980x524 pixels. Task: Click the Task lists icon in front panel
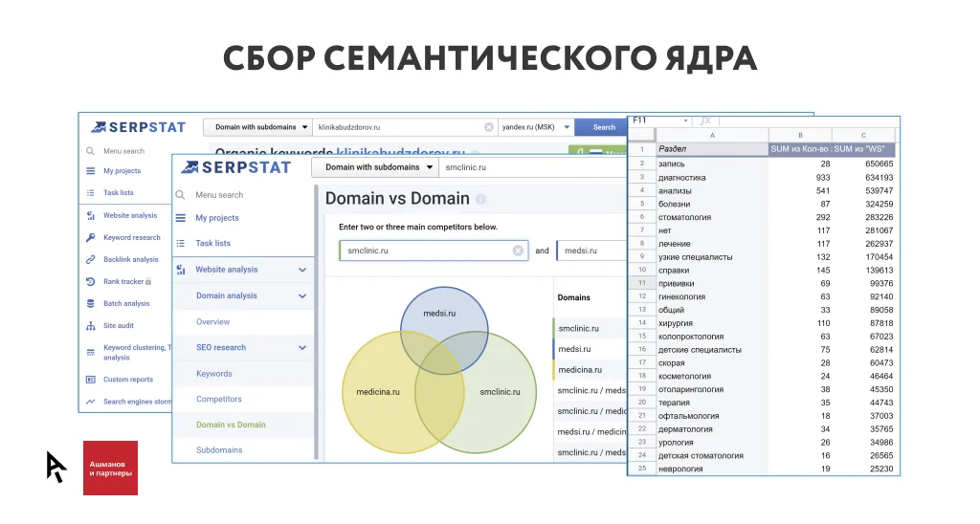click(x=180, y=243)
